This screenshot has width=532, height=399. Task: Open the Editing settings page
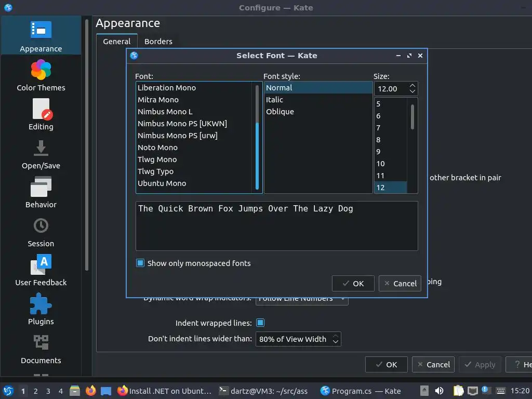(x=41, y=114)
